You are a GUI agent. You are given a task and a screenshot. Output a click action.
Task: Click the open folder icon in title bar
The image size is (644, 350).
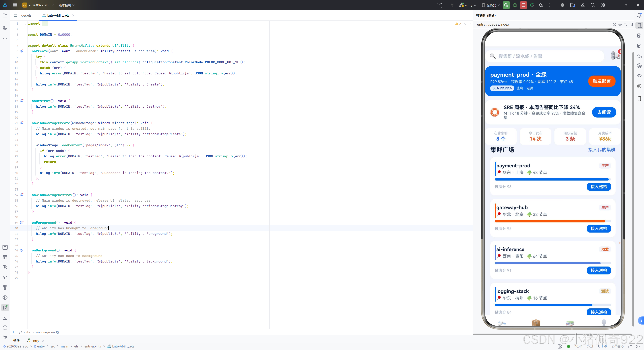click(x=573, y=5)
